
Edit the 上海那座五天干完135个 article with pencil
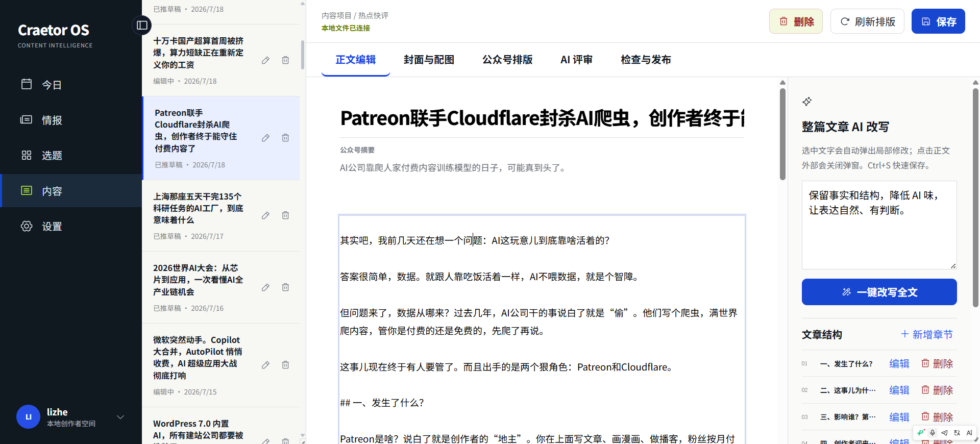pos(265,215)
